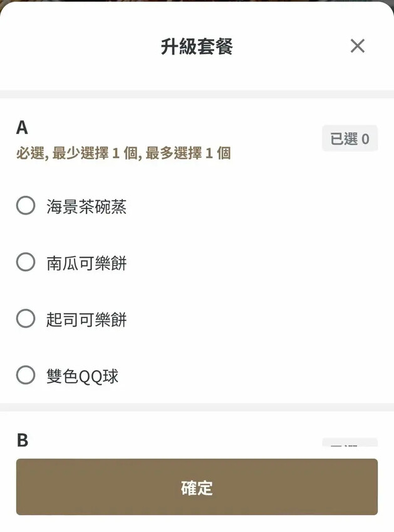Click the 起司可樂餅 option text

(86, 320)
